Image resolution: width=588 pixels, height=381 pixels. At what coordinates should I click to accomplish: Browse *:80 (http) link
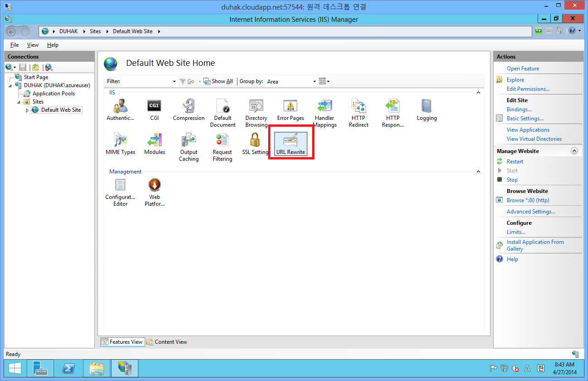(528, 200)
